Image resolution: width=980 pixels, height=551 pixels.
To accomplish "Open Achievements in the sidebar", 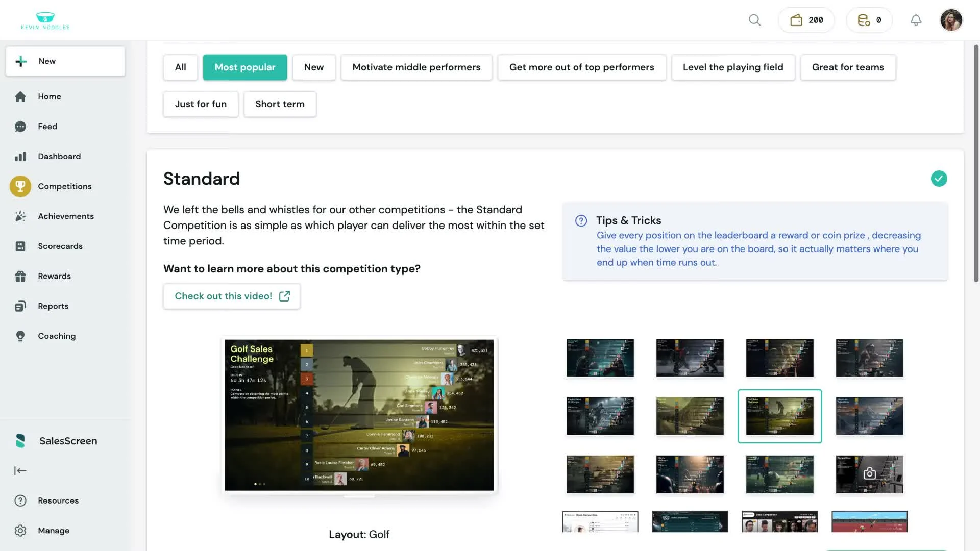I will (x=66, y=216).
